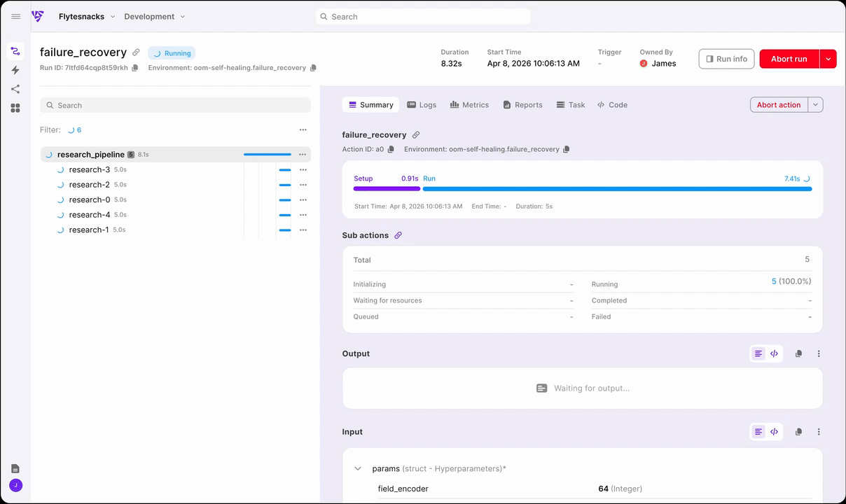Open the Abort action dropdown arrow
Image resolution: width=846 pixels, height=504 pixels.
(x=815, y=105)
